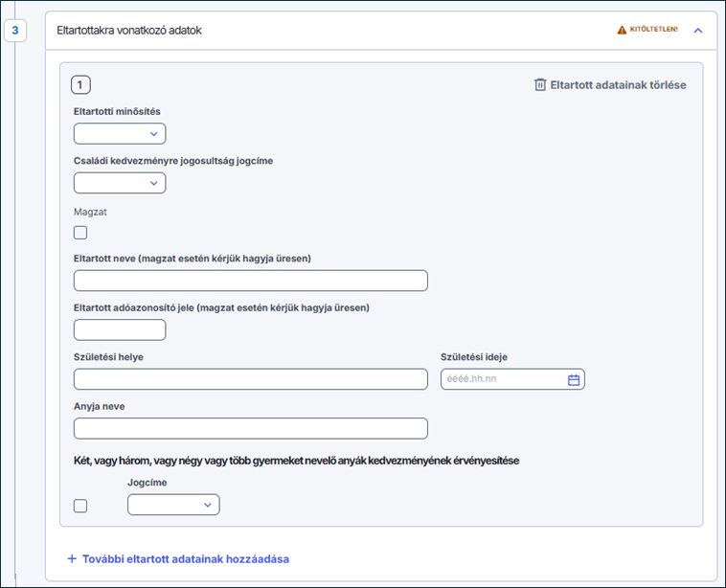Open the Eltartotti minősítés dropdown
The width and height of the screenshot is (726, 588).
tap(120, 133)
